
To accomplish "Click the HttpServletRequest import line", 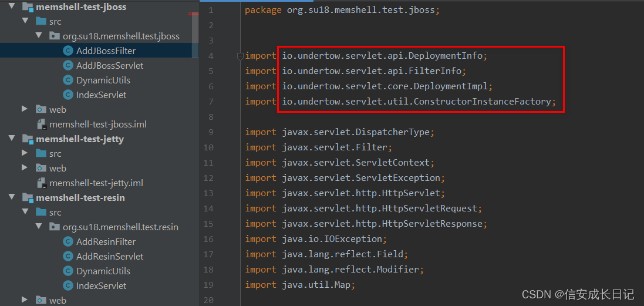I will (x=363, y=209).
